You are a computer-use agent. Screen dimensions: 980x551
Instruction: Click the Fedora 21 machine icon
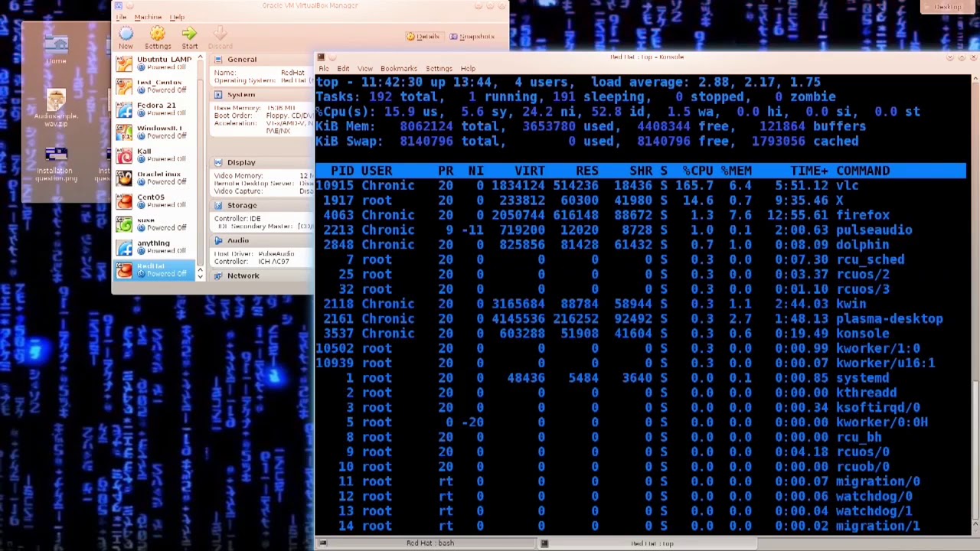(x=123, y=109)
